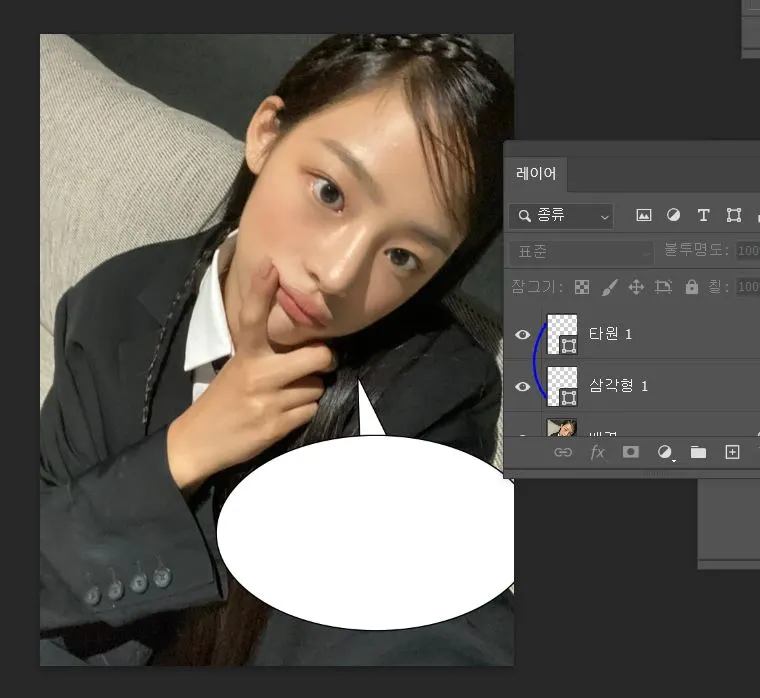Lock all padlock icon
760x698 pixels.
click(692, 287)
